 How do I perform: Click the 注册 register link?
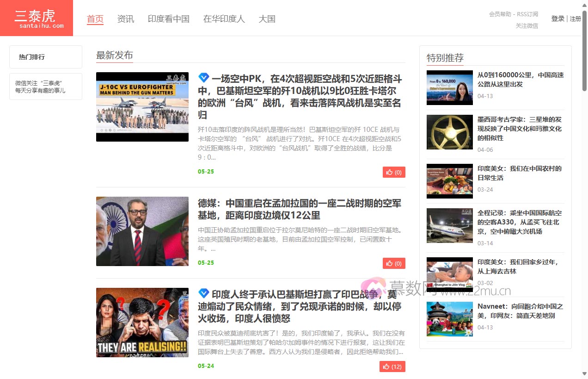point(576,19)
